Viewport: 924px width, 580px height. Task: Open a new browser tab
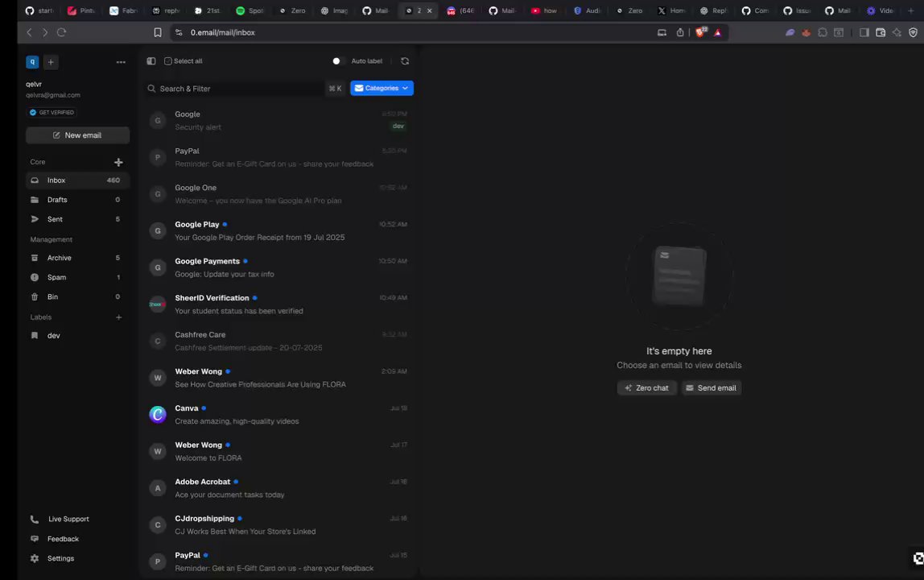pyautogui.click(x=910, y=10)
